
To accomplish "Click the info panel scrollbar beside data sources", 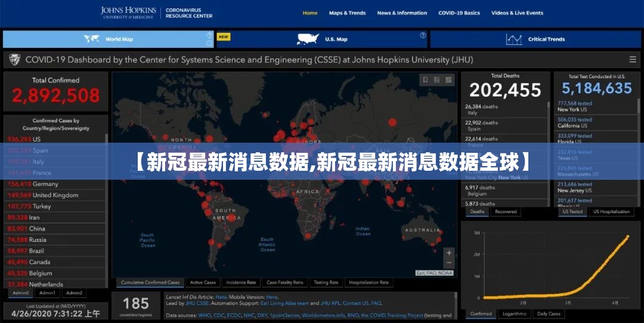I will (x=456, y=305).
